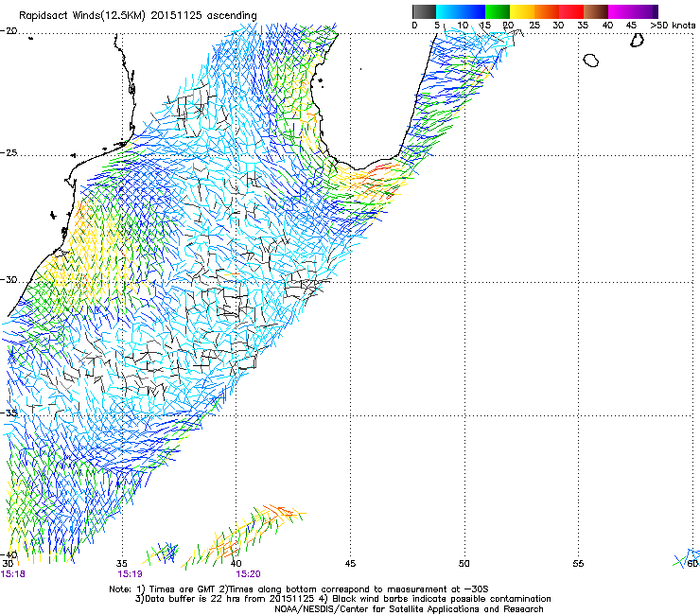Click the brown 35-40 knots legend swatch

596,11
